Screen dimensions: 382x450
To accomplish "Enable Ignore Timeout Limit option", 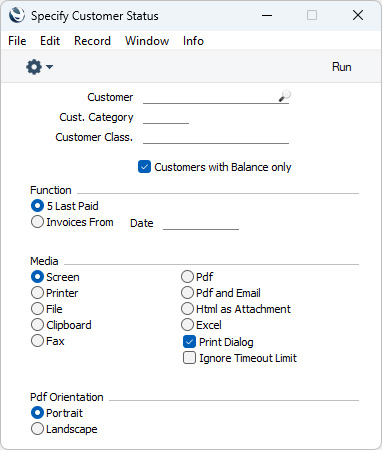I will click(189, 358).
